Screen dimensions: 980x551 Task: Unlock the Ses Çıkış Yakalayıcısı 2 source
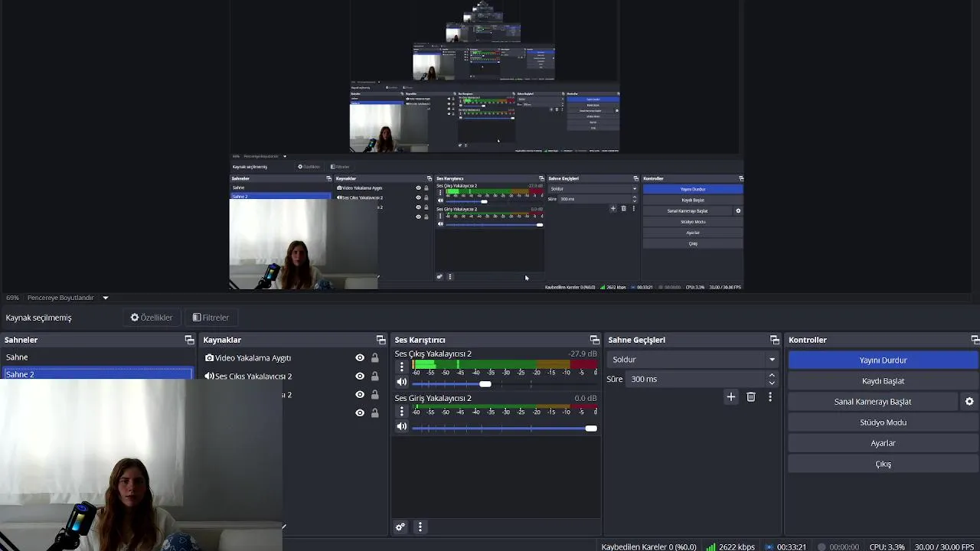click(x=374, y=376)
